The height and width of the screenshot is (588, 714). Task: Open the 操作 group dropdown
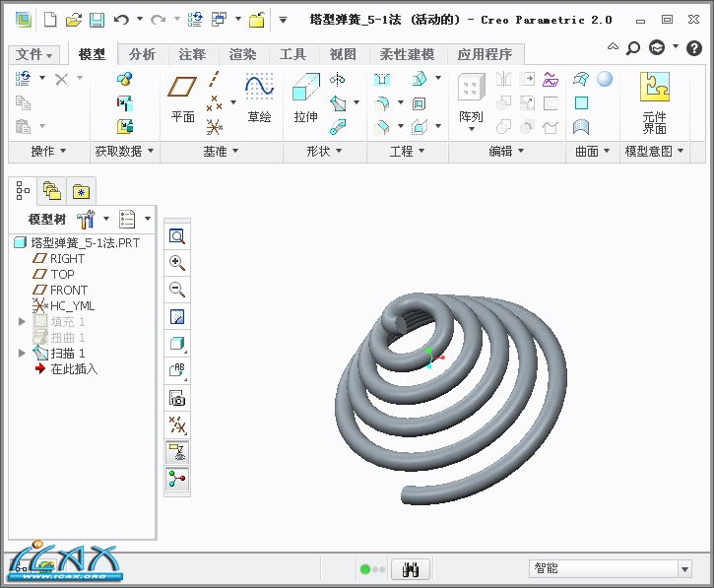(x=48, y=152)
